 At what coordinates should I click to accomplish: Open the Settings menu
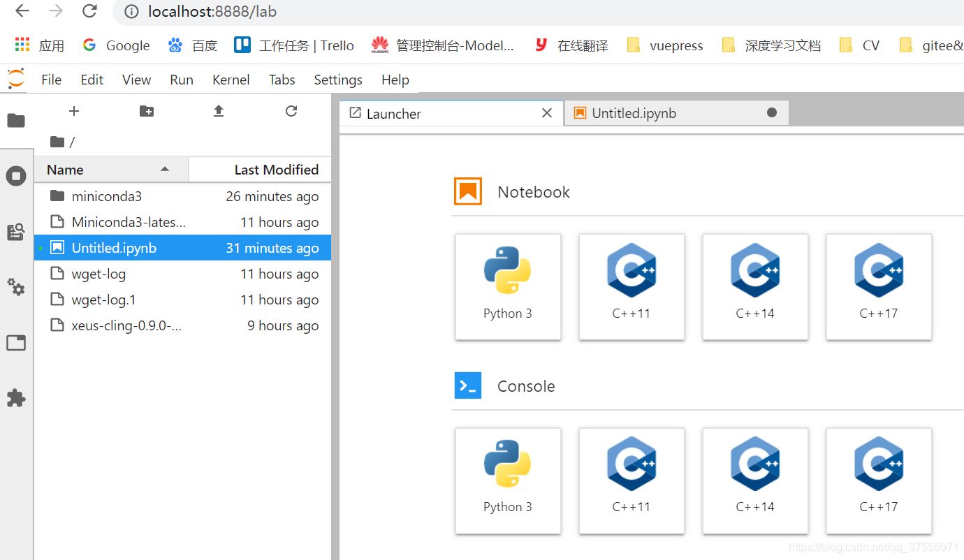coord(338,80)
